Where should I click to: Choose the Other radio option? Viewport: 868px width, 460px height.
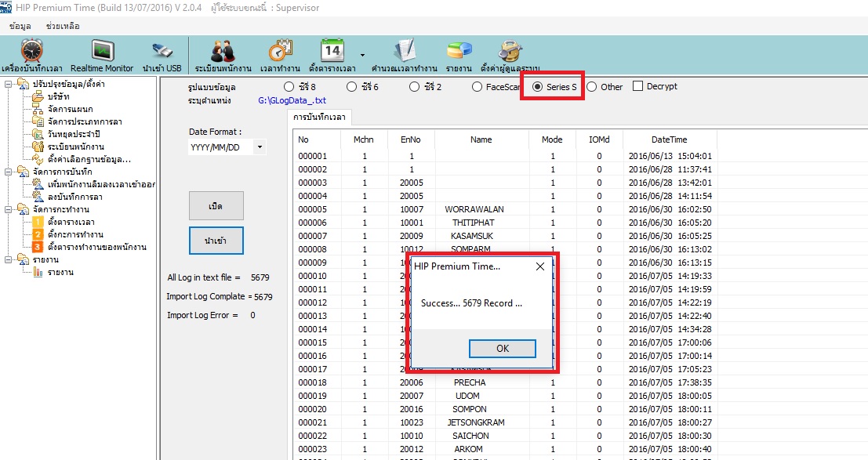(592, 87)
